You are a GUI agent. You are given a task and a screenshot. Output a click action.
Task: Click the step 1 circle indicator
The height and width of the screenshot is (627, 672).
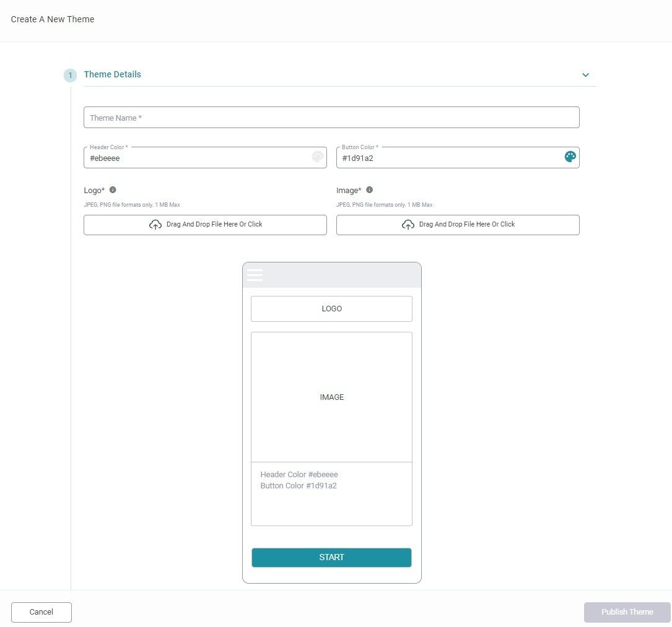point(70,76)
